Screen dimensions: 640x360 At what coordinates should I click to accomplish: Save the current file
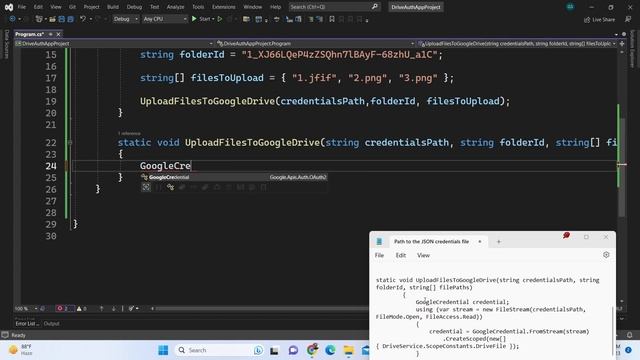[x=62, y=19]
